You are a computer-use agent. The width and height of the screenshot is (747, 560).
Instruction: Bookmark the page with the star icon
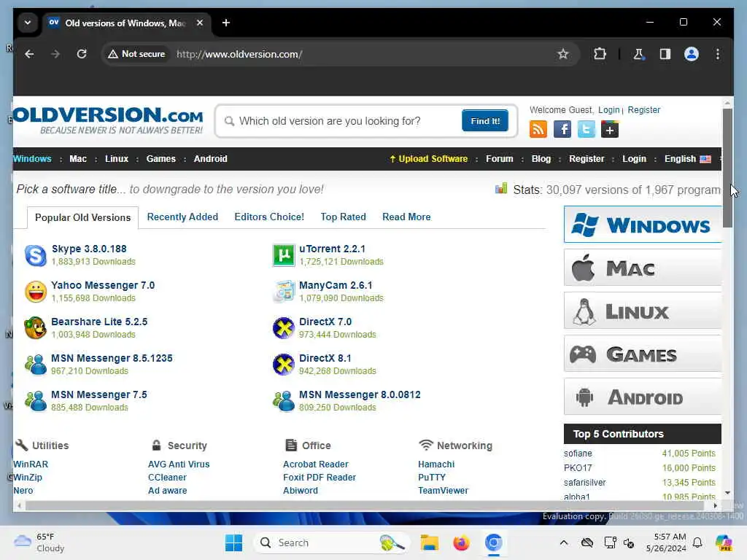(563, 54)
